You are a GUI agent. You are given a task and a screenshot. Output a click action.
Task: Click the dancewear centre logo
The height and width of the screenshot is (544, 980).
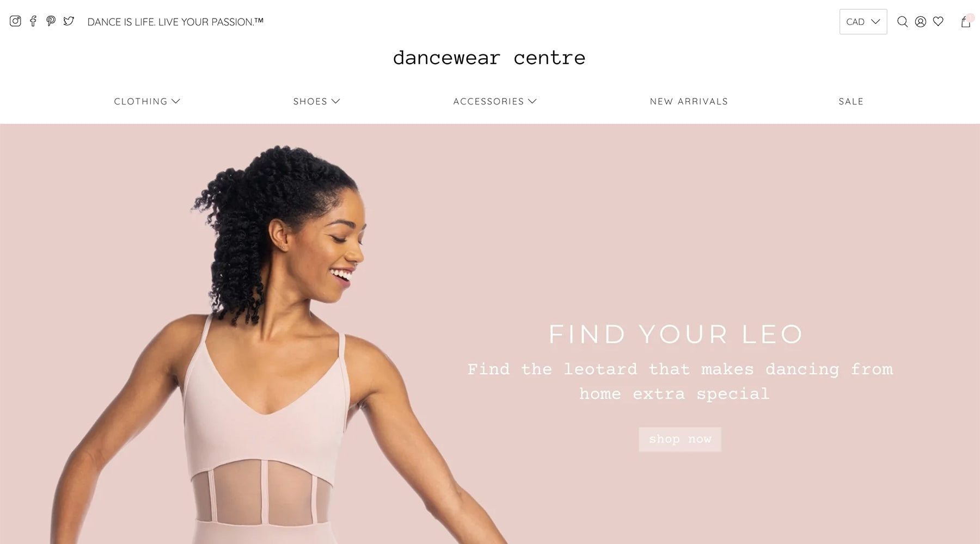click(489, 58)
